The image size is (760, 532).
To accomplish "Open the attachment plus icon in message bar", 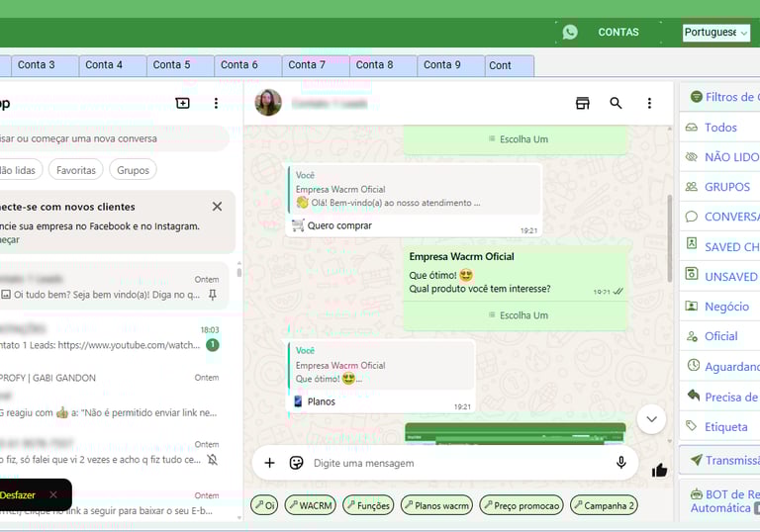I will [x=269, y=463].
